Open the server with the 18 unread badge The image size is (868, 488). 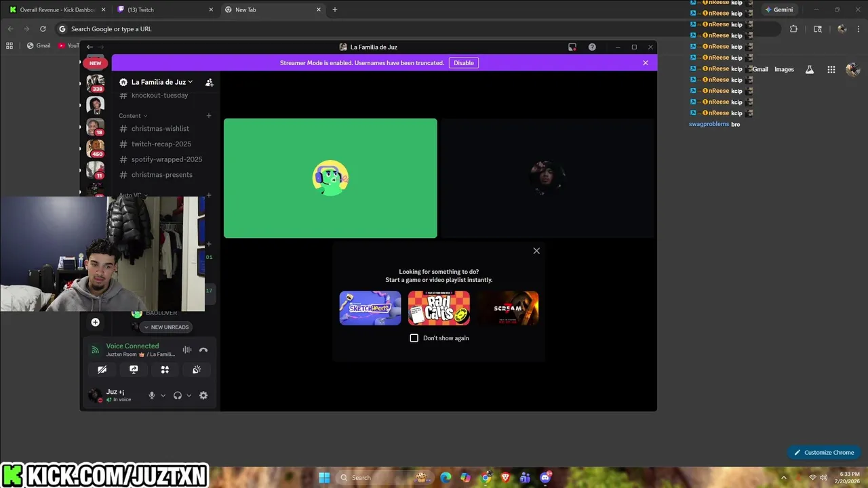(x=96, y=127)
